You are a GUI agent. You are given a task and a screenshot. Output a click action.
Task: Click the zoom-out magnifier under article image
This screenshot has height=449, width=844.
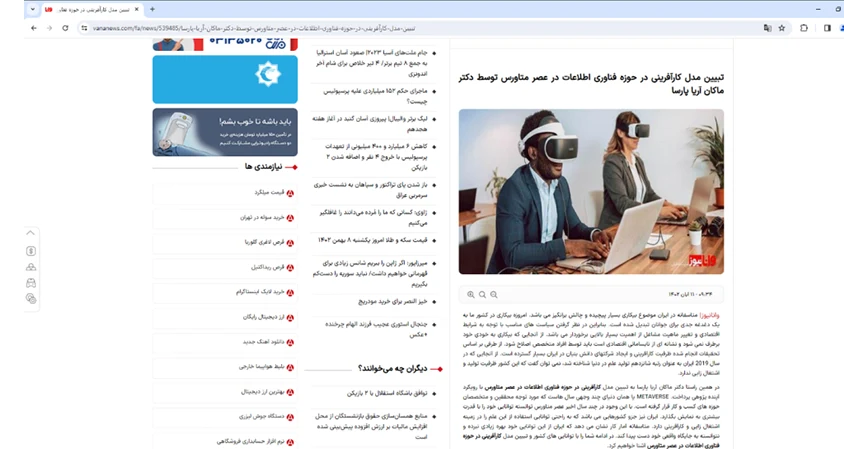click(x=493, y=295)
